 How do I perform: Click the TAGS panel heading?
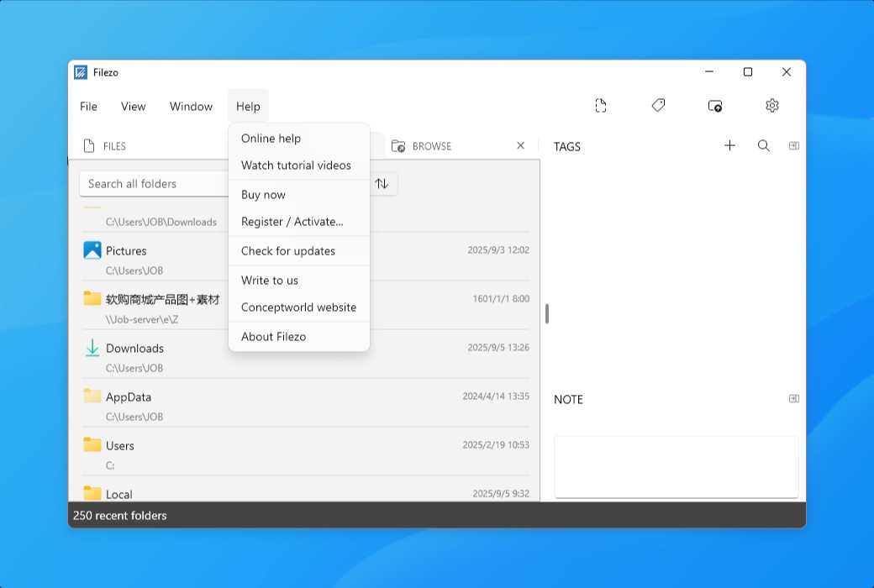[567, 147]
